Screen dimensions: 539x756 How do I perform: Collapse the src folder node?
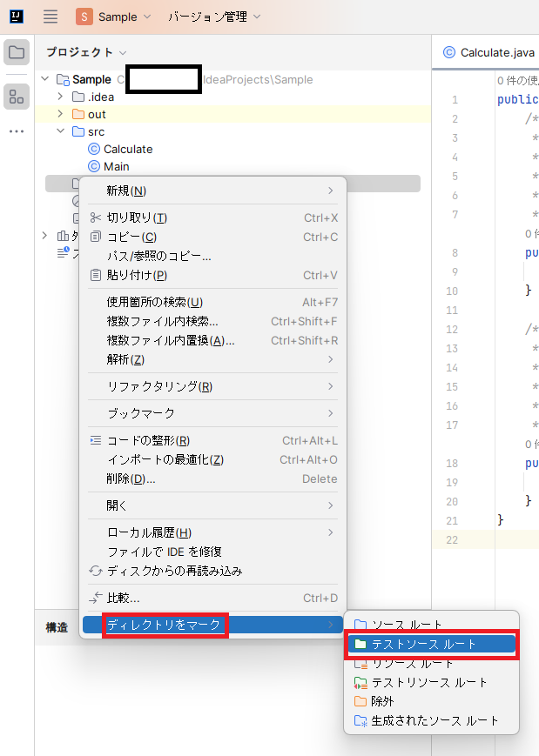[60, 131]
